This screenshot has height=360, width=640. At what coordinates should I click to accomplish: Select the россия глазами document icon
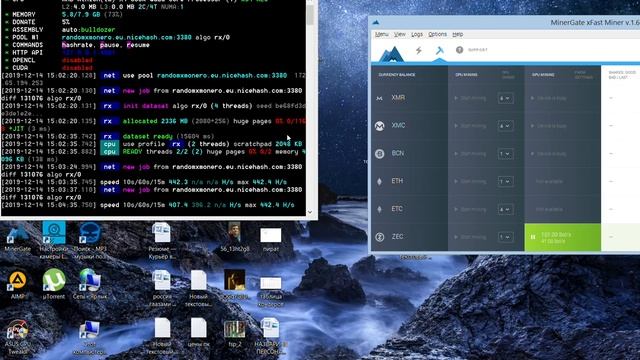(x=162, y=288)
